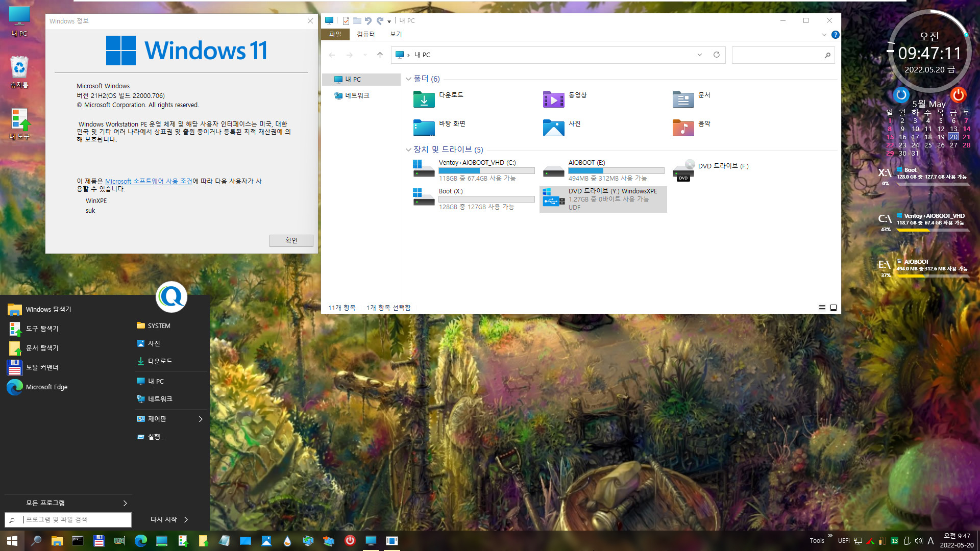The image size is (980, 551).
Task: Launch command prompt from taskbar
Action: (x=78, y=541)
